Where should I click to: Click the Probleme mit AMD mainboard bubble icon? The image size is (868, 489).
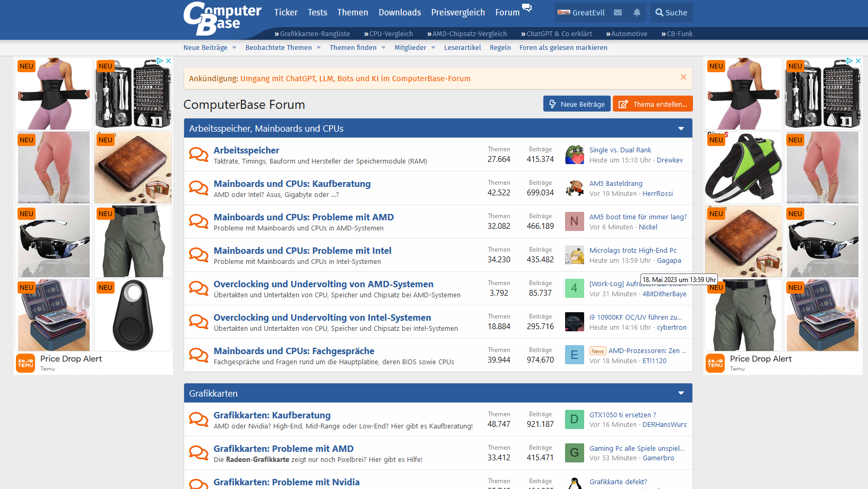[x=199, y=221]
